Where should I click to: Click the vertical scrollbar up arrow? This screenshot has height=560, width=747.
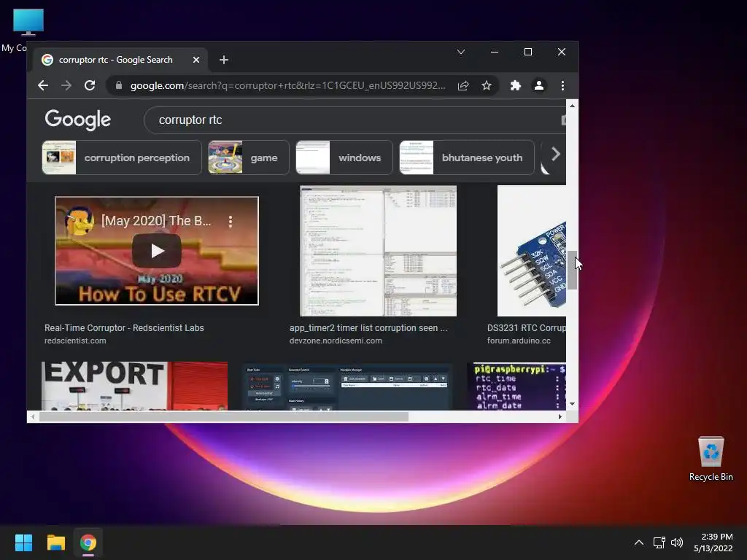572,106
